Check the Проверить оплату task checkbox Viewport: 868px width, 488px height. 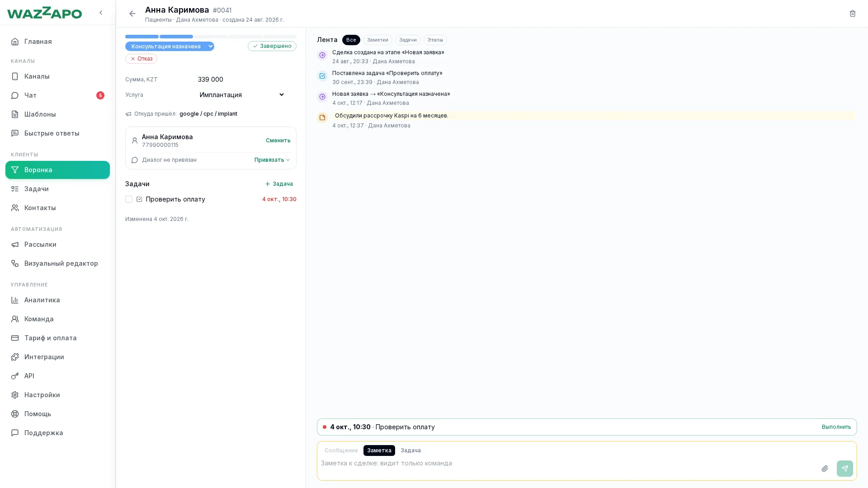tap(129, 199)
